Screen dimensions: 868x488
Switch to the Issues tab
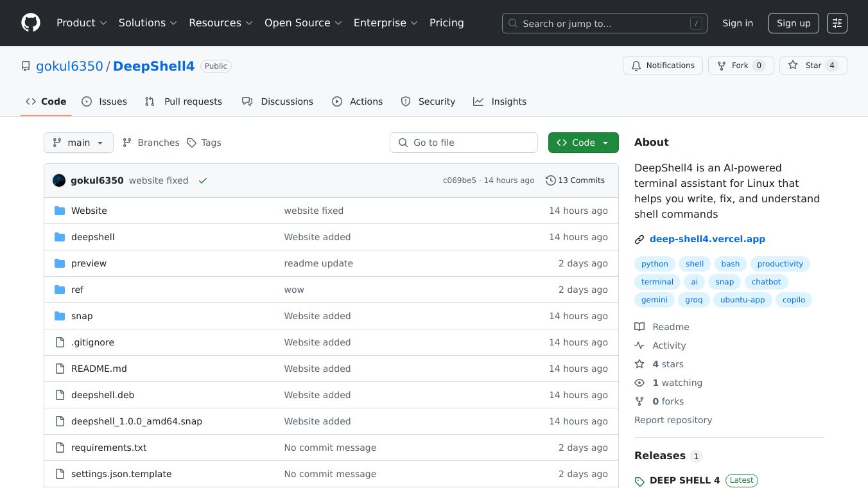tap(105, 101)
